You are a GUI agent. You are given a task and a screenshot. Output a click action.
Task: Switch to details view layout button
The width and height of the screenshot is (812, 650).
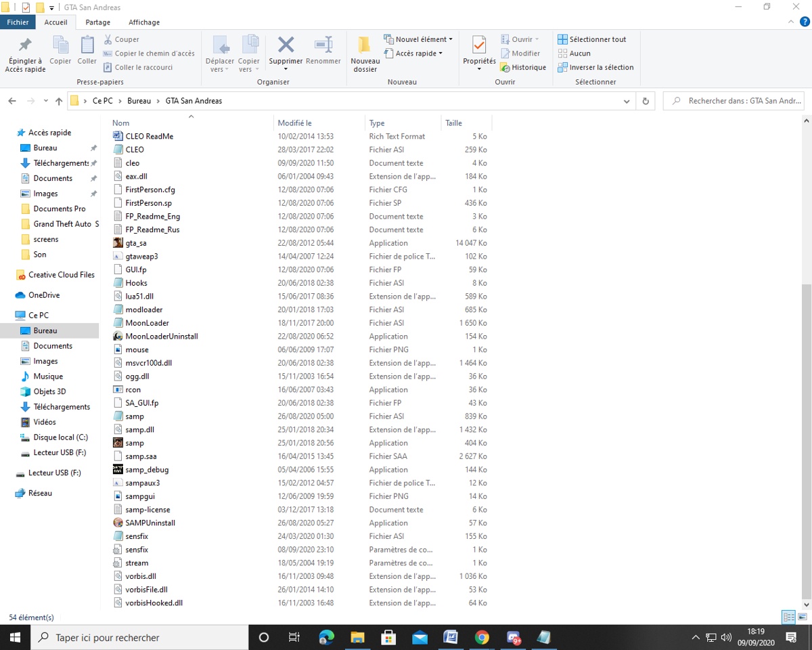tap(788, 617)
